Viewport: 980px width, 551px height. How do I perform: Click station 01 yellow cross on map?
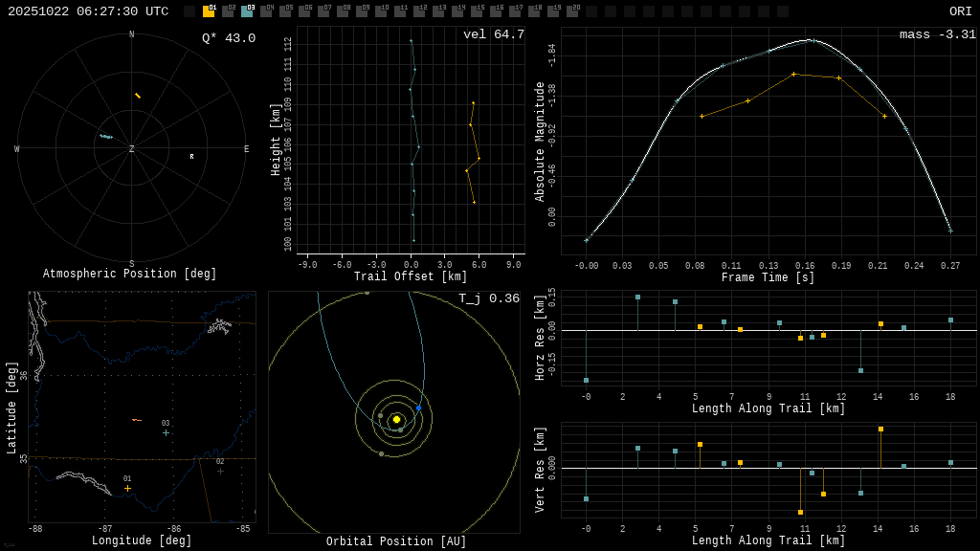[127, 488]
